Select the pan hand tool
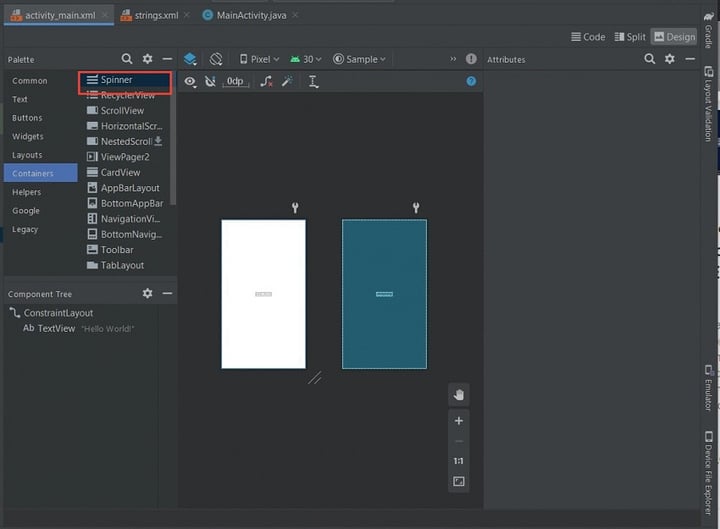 (x=459, y=394)
